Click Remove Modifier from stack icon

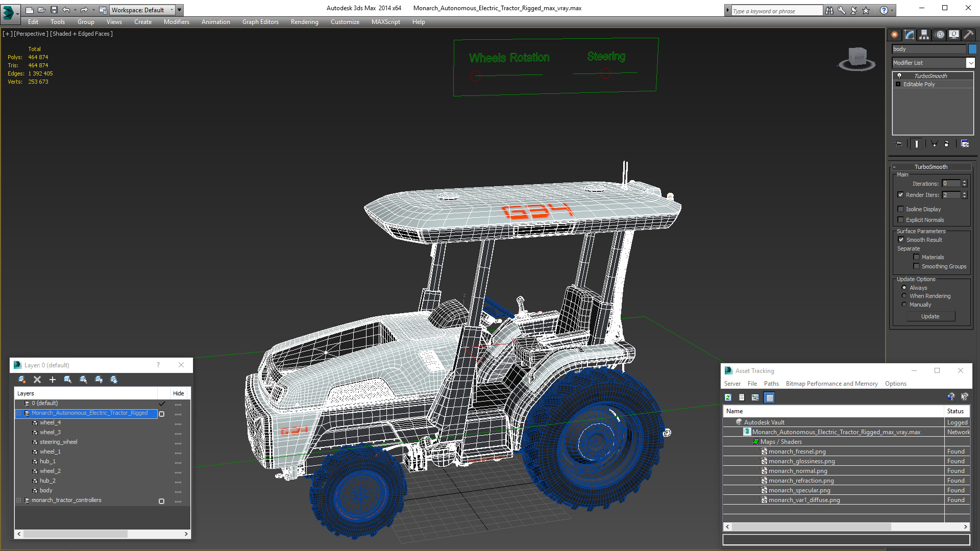coord(947,144)
